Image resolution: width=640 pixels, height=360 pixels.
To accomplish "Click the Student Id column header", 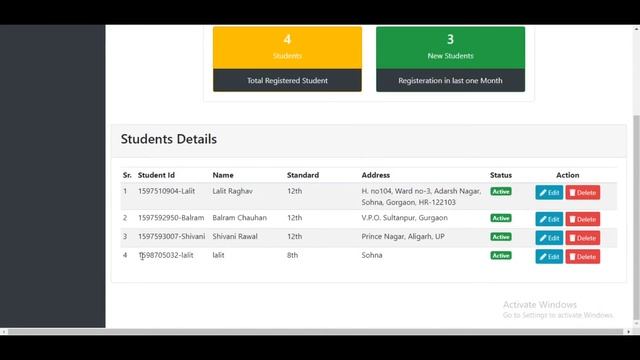I will coord(156,175).
